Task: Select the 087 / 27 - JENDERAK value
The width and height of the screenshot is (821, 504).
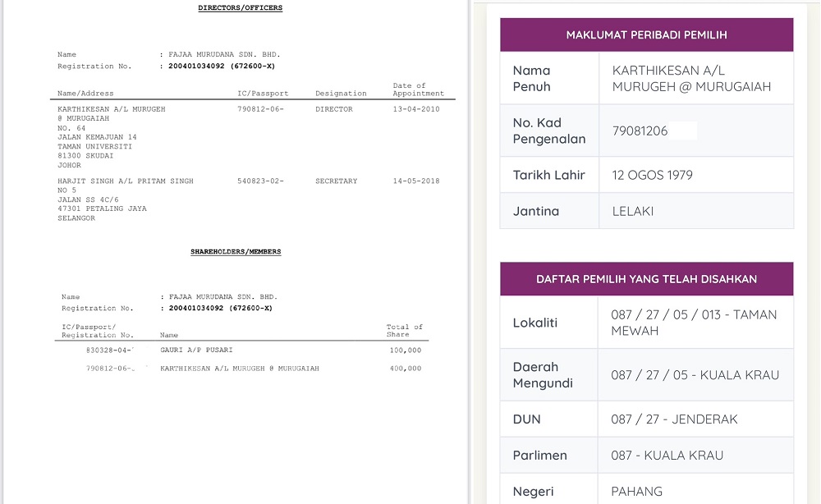Action: [x=674, y=419]
